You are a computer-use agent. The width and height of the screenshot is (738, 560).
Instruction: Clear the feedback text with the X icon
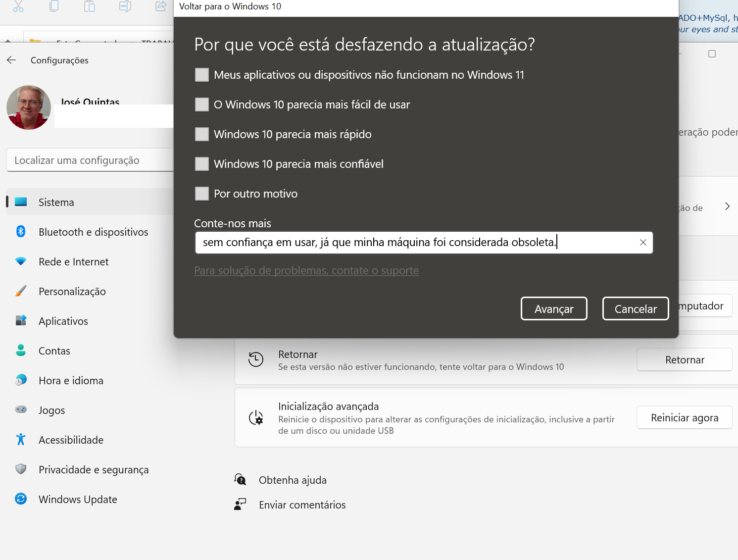(643, 243)
